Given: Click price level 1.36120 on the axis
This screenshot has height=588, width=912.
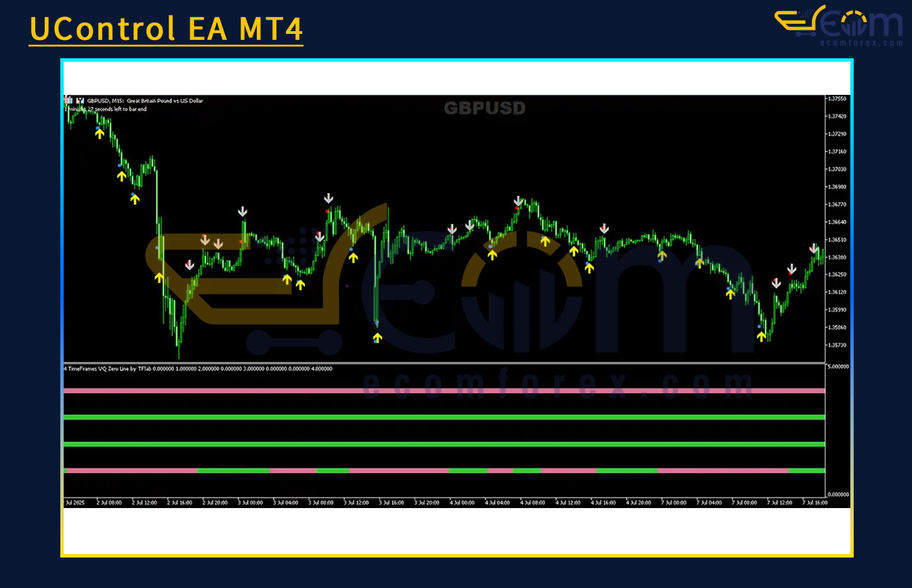Looking at the screenshot, I should (837, 292).
